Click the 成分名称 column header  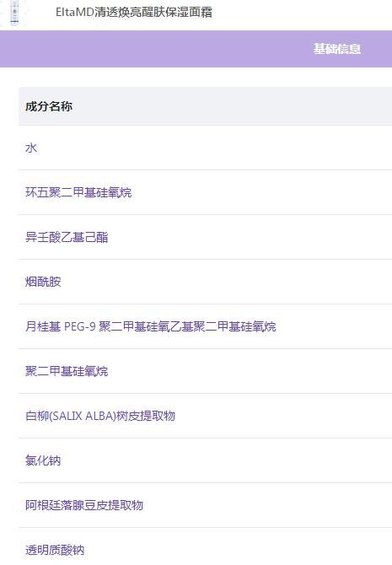(49, 106)
